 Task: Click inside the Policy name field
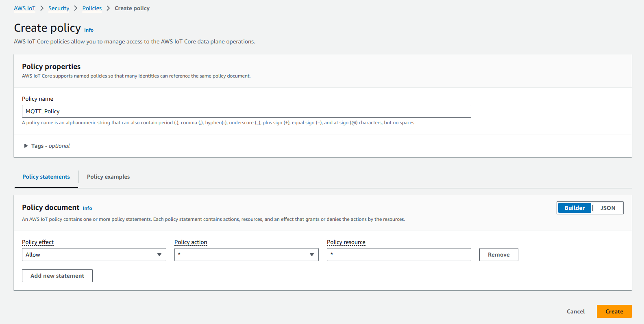[x=246, y=111]
